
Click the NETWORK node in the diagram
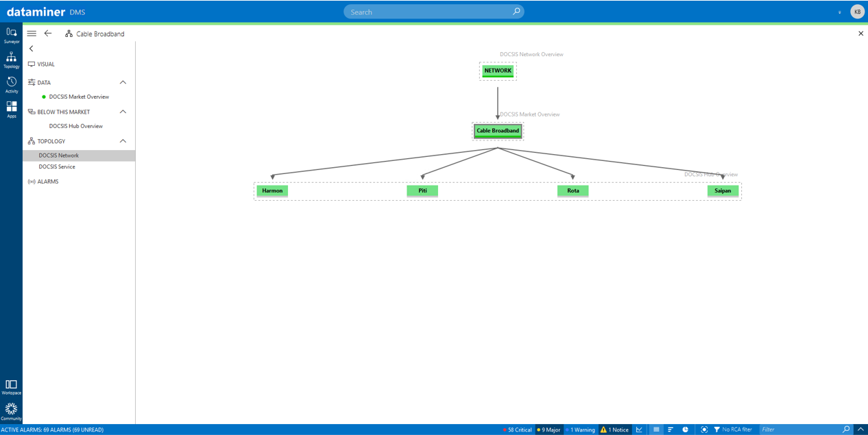pyautogui.click(x=498, y=71)
